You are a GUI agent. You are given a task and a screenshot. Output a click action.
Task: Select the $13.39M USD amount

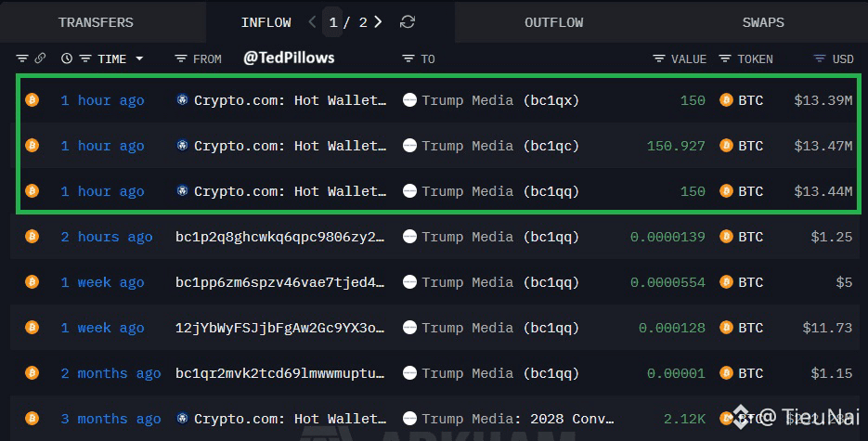coord(823,100)
